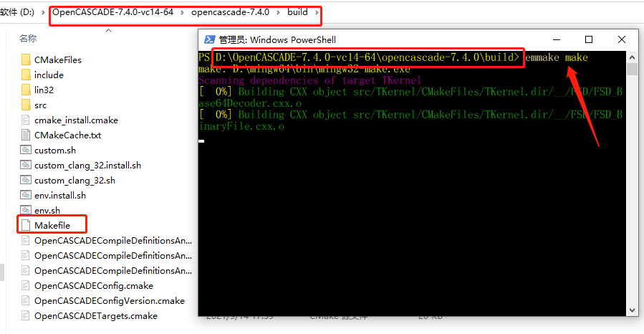
Task: Open opencascade-7.4.0 breadcrumb in address bar
Action: pyautogui.click(x=230, y=12)
